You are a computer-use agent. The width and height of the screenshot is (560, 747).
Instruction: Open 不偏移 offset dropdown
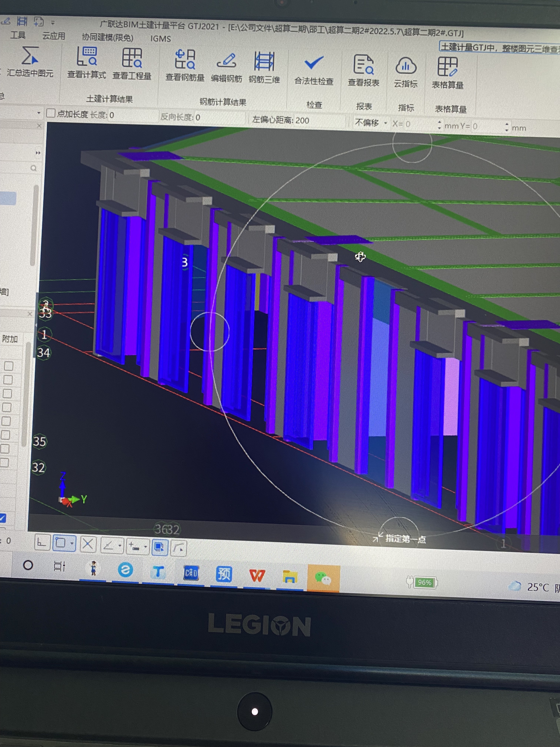(371, 123)
